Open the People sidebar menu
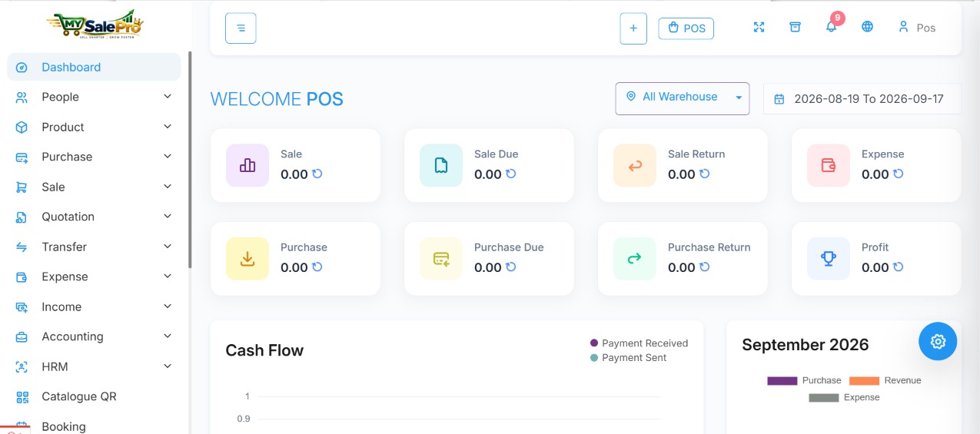 pyautogui.click(x=94, y=97)
